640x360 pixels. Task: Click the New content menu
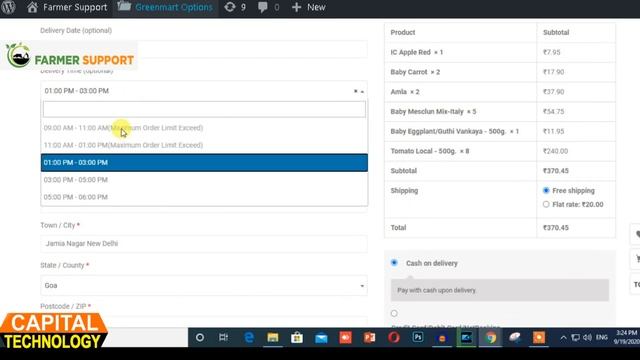click(x=309, y=7)
